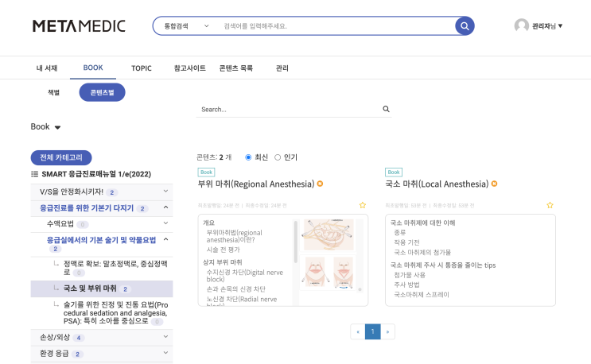
Task: Open 부위 마취(Regional Anesthesia) title link
Action: click(x=256, y=184)
